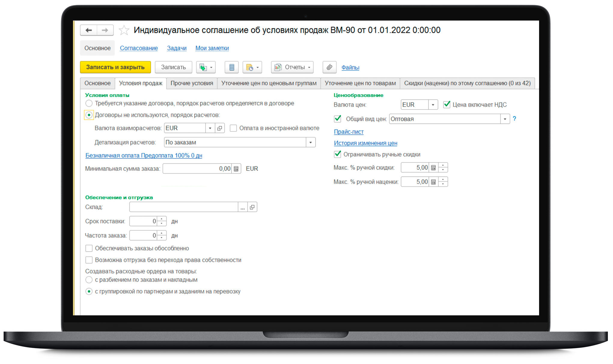This screenshot has width=613, height=364.
Task: Open the Задачи link
Action: click(177, 48)
